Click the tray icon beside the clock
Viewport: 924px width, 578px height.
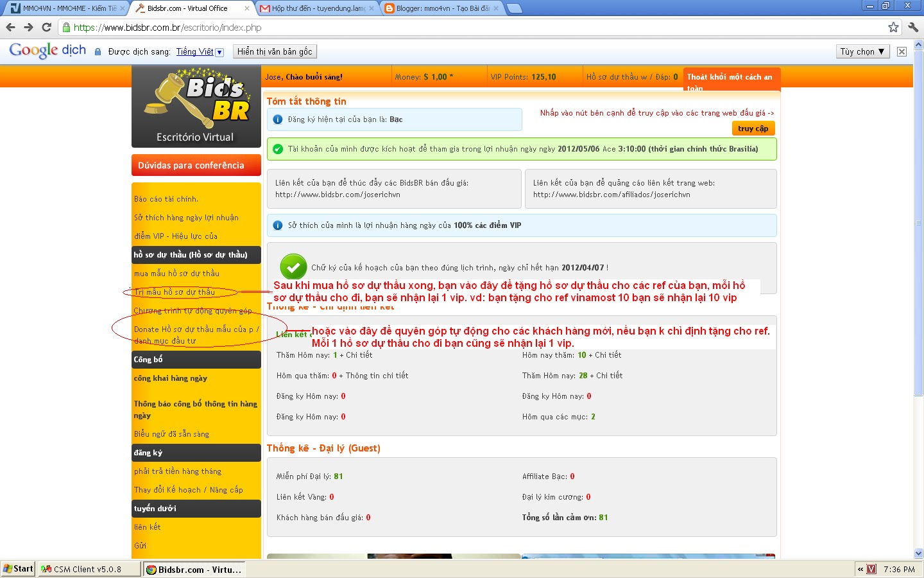(x=871, y=569)
